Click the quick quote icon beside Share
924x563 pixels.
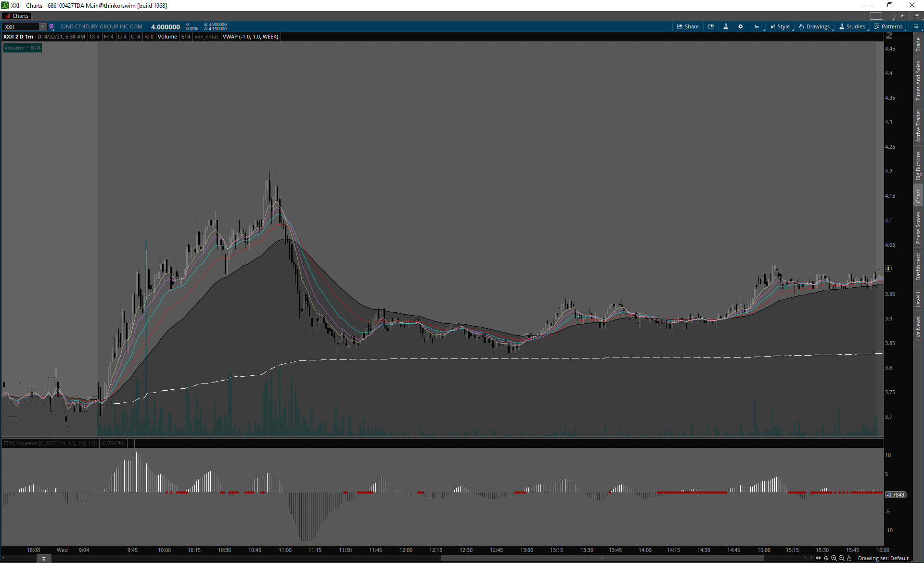711,26
